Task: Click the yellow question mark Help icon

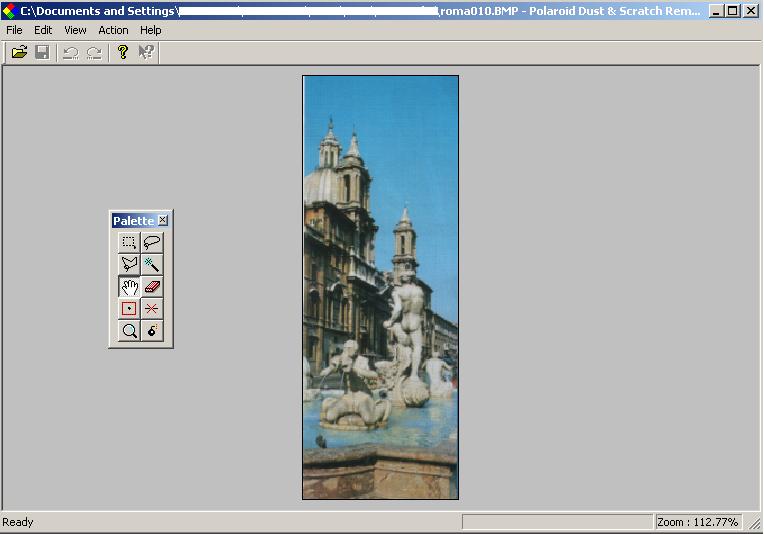Action: (123, 52)
